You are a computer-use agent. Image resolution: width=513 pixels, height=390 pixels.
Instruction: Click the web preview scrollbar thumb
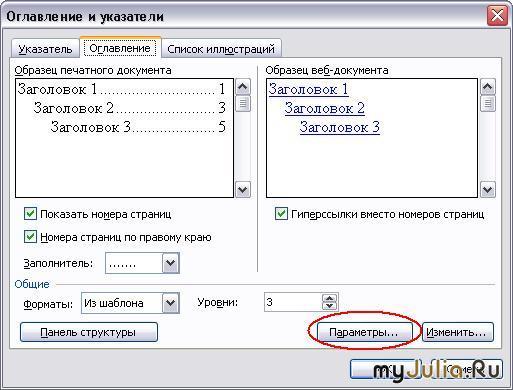[x=488, y=103]
